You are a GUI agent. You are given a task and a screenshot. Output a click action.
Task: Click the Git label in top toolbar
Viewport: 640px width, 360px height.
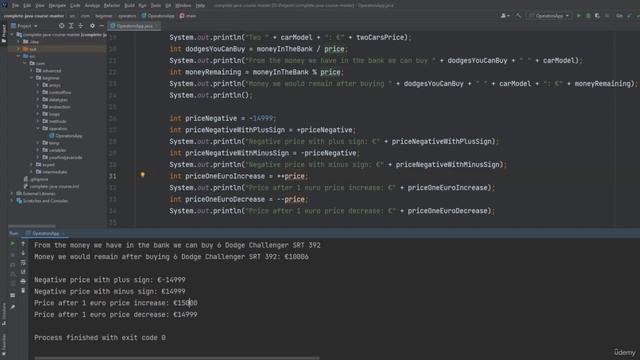pos(619,16)
